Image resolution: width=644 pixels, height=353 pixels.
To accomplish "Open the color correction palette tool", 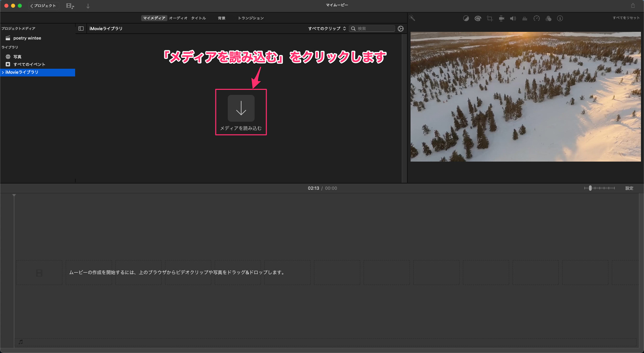I will pyautogui.click(x=478, y=18).
